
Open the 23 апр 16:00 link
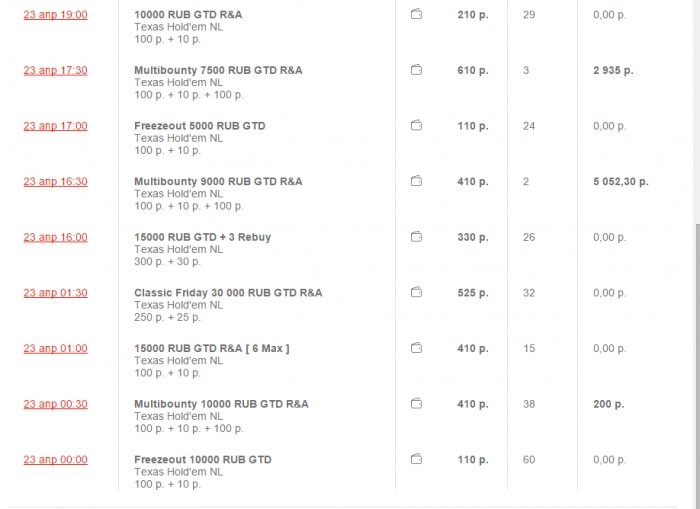(x=55, y=237)
